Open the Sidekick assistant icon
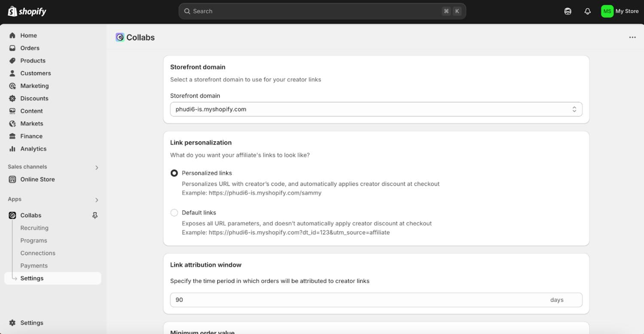This screenshot has width=644, height=334. pos(568,12)
